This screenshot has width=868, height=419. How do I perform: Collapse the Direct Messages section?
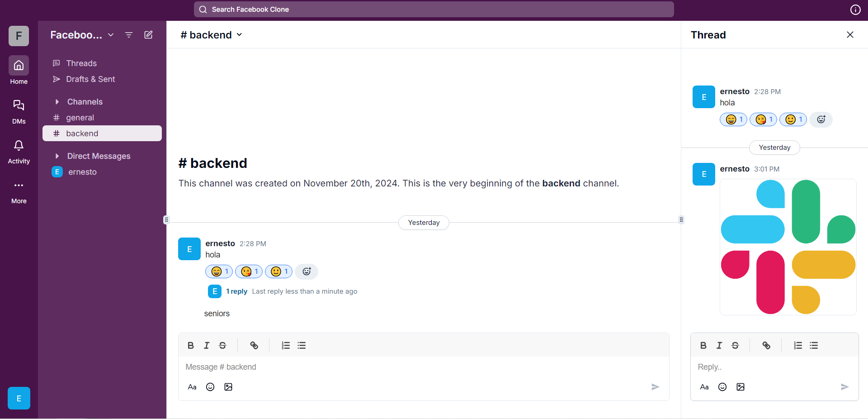coord(57,156)
